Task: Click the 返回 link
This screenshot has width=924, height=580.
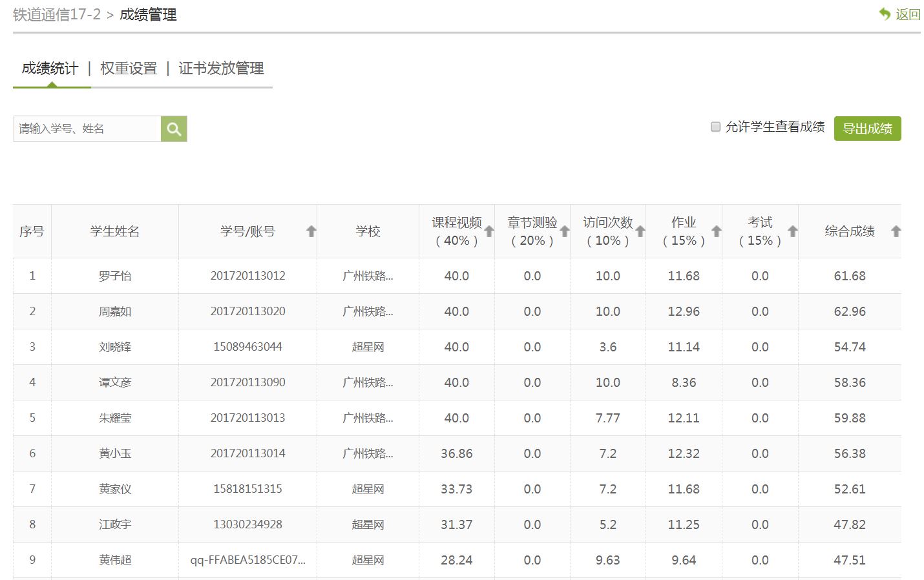Action: point(907,14)
